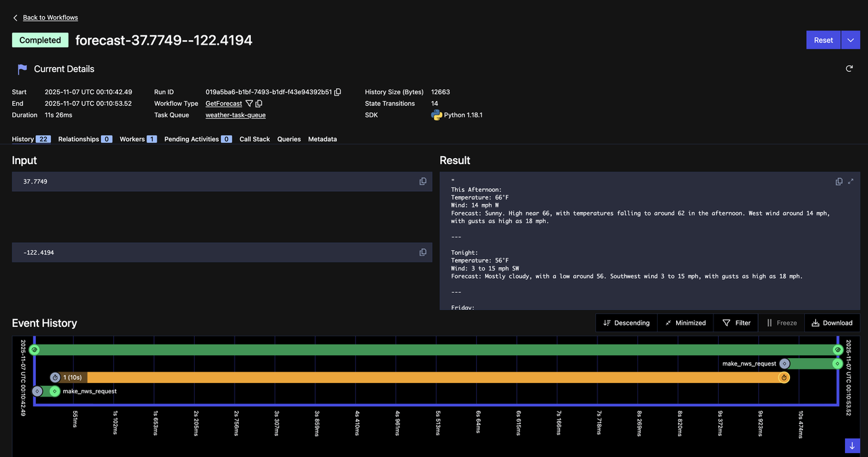The width and height of the screenshot is (868, 457).
Task: Select the timer fired icon
Action: click(784, 378)
